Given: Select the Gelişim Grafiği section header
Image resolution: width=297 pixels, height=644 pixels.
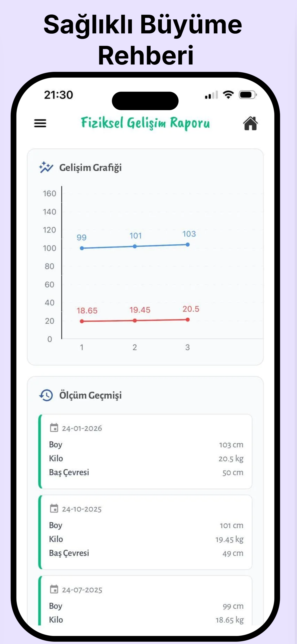Looking at the screenshot, I should pyautogui.click(x=91, y=168).
